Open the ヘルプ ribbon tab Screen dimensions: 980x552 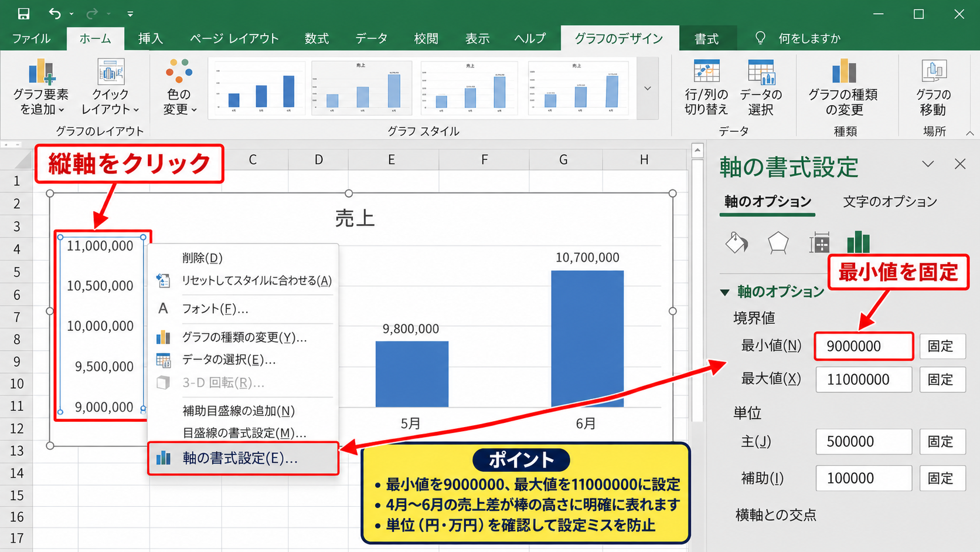pos(530,39)
